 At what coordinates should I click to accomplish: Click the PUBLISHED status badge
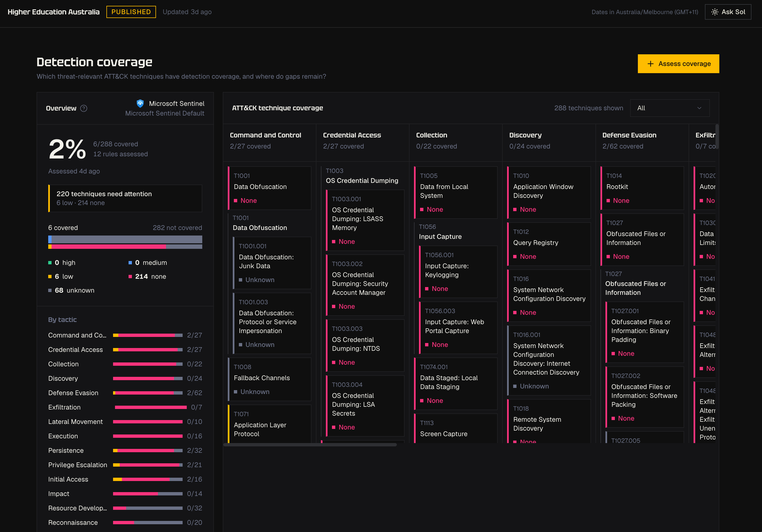pyautogui.click(x=131, y=12)
